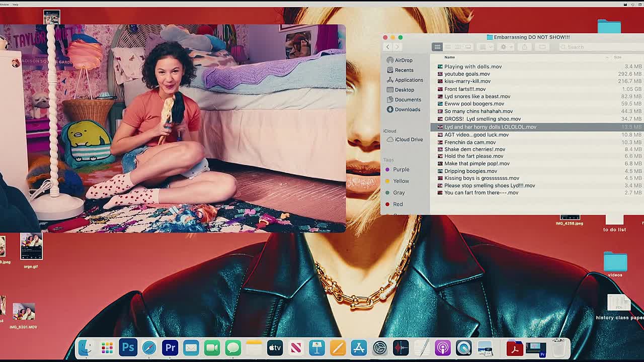Click the App Store dock icon
The height and width of the screenshot is (362, 644).
359,347
